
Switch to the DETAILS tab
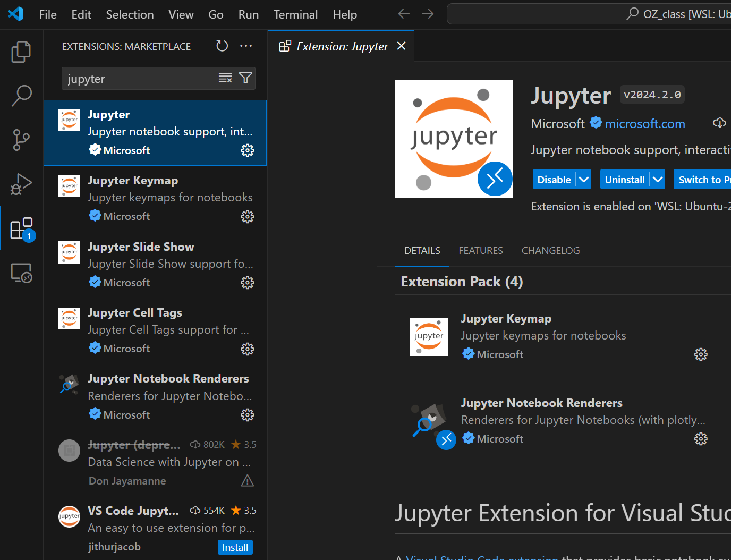[422, 250]
